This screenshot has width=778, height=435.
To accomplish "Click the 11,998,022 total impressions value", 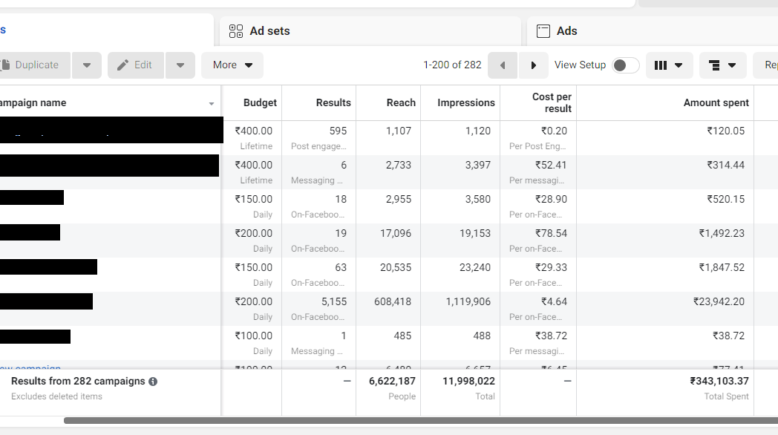I will [468, 381].
